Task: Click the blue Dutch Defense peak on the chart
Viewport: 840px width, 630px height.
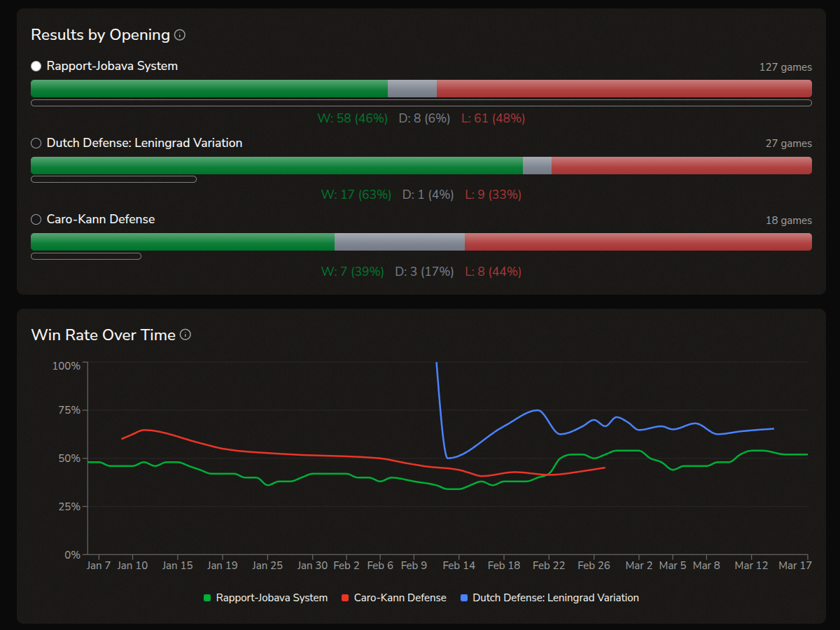Action: (x=536, y=409)
